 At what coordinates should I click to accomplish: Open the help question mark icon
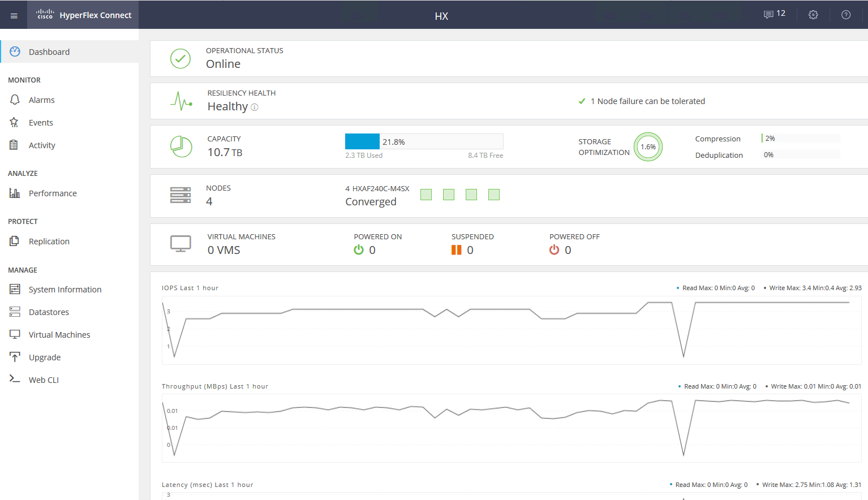(846, 15)
